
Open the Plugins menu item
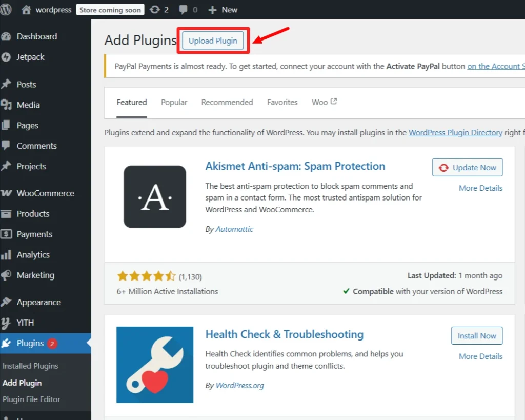pos(30,343)
